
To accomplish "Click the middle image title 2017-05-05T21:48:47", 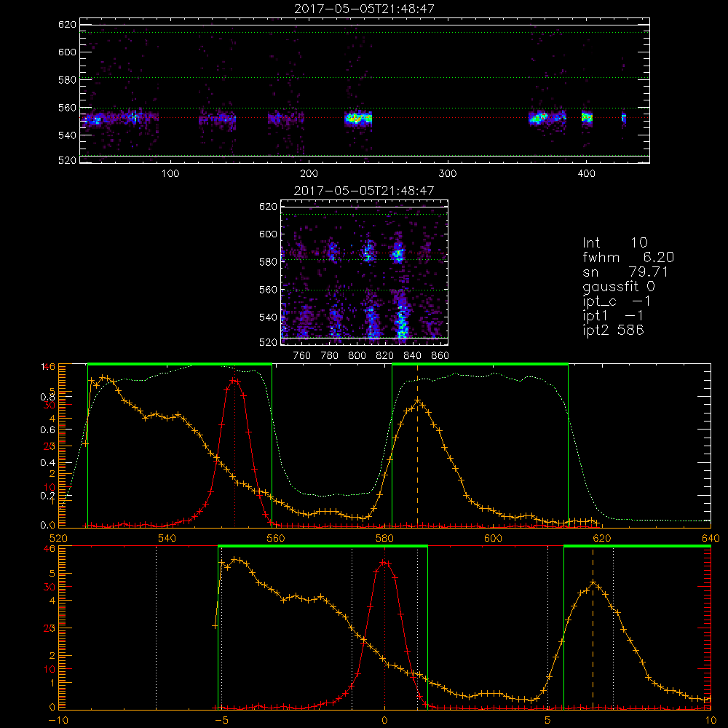I will 364,191.
